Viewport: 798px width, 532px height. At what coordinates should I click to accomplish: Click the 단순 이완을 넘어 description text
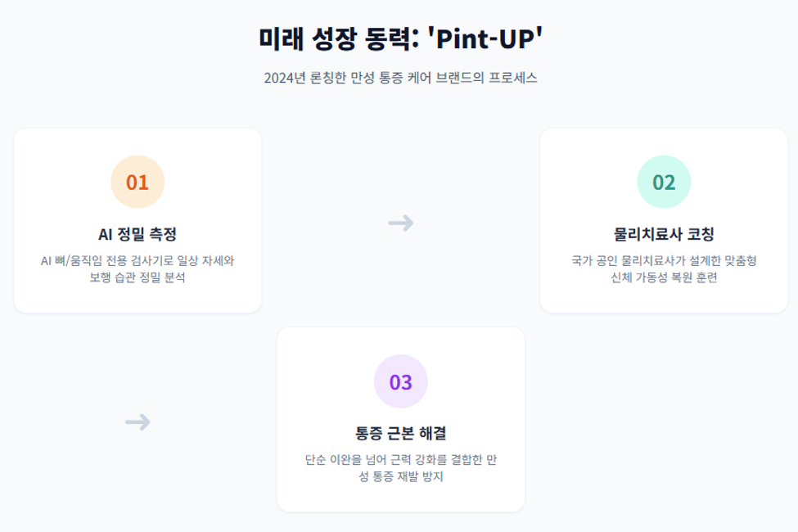click(x=400, y=468)
